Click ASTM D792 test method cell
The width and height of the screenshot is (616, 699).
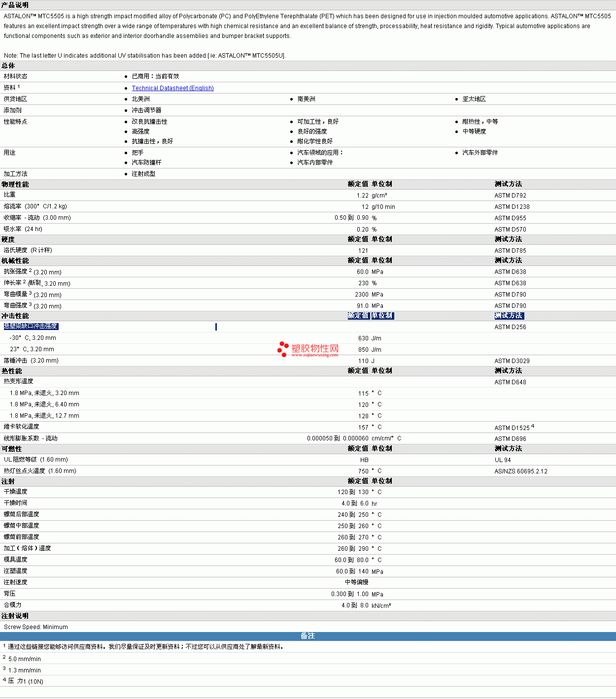tap(511, 196)
